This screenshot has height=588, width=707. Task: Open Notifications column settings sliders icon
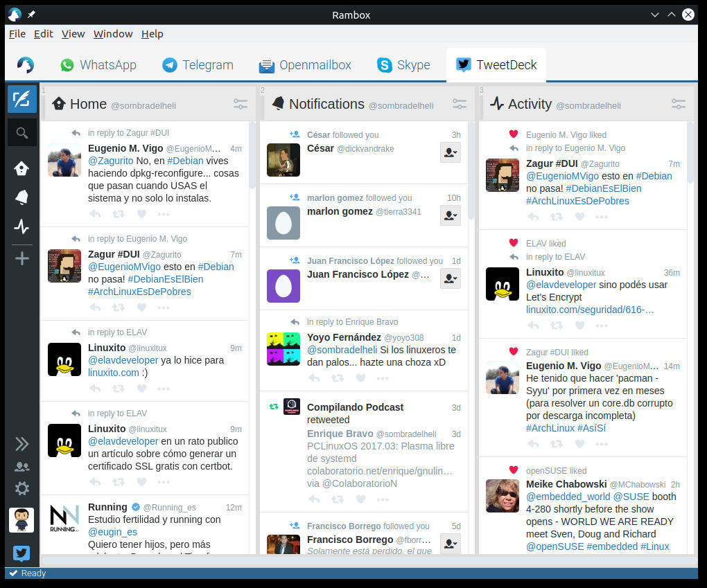pos(460,104)
